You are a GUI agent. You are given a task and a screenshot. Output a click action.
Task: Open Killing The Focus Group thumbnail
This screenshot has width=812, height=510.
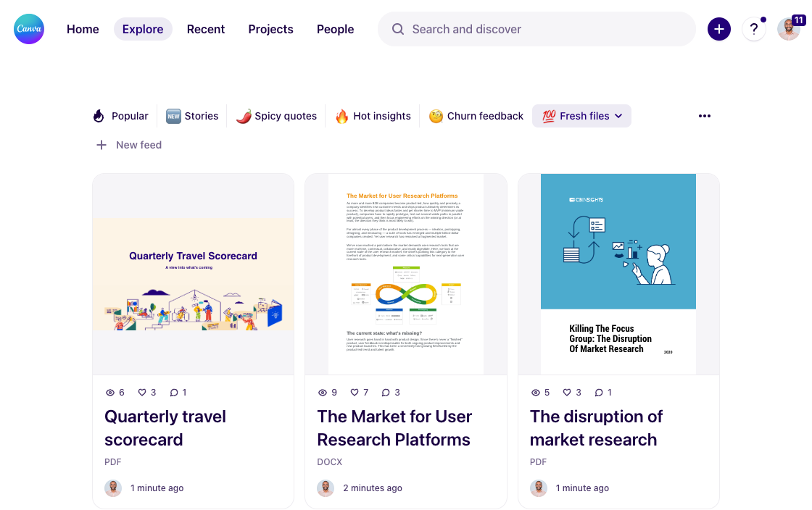[618, 274]
